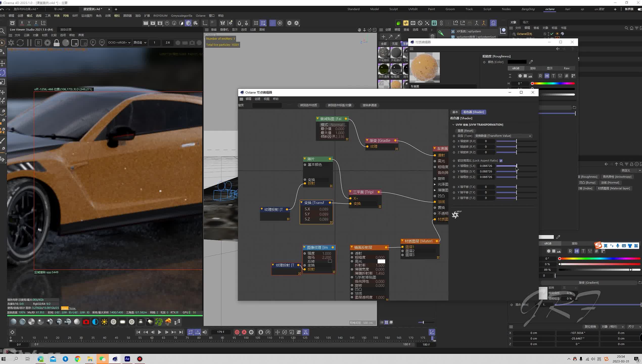Toggle Lock Aspect Ratio checkbox
The width and height of the screenshot is (642, 364).
pyautogui.click(x=501, y=161)
